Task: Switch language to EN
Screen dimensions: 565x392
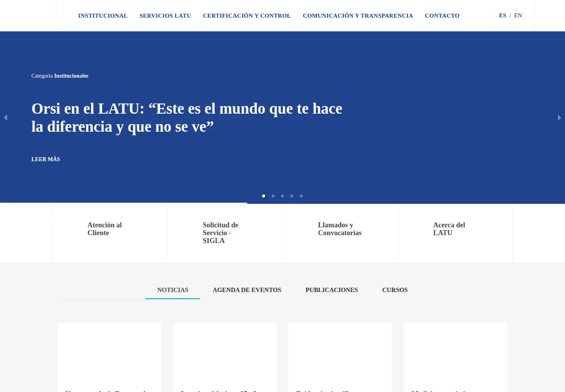Action: (x=518, y=15)
